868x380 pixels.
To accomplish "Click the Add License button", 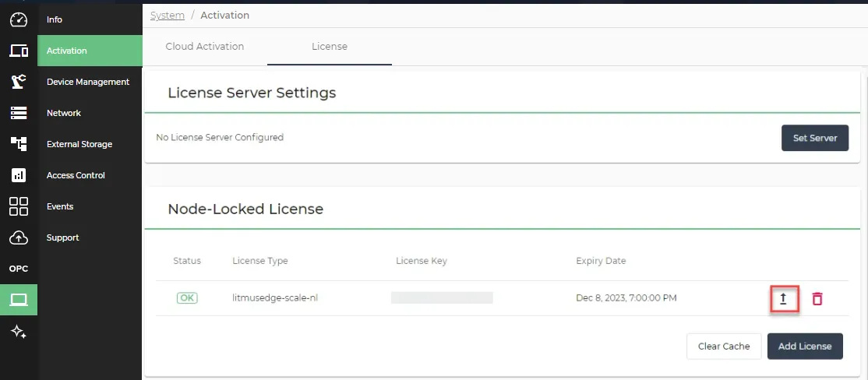I will click(805, 347).
